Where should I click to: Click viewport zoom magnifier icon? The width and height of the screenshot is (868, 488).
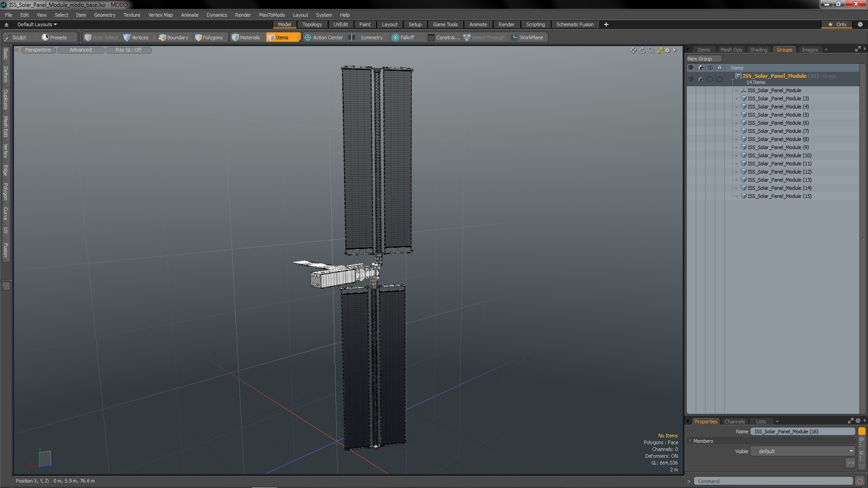tap(651, 50)
